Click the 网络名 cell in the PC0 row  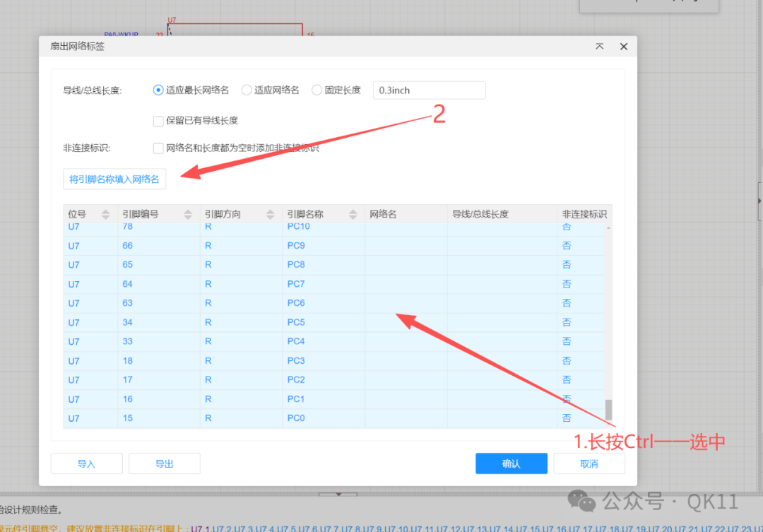click(x=406, y=418)
